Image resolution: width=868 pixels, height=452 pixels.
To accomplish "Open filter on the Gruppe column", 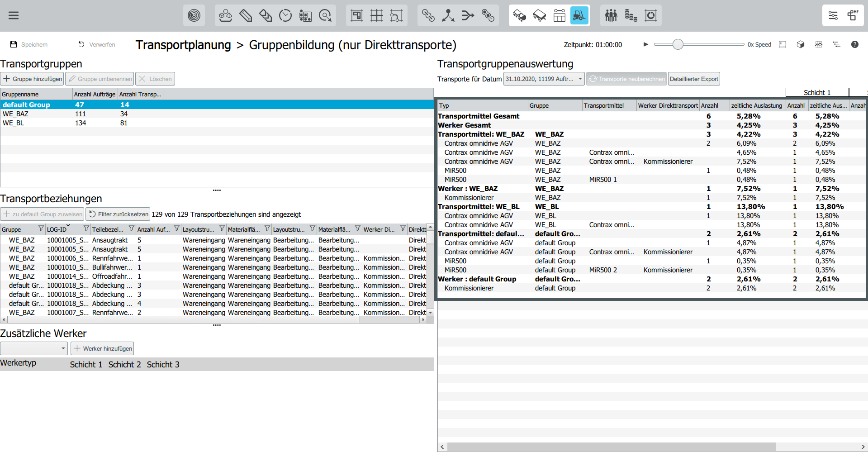I will tap(41, 228).
